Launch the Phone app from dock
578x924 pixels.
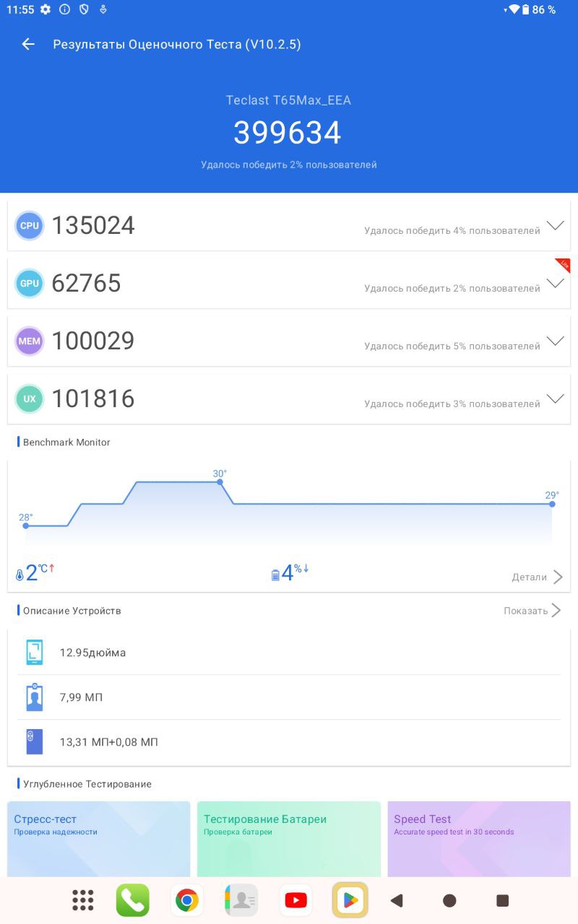pos(133,900)
